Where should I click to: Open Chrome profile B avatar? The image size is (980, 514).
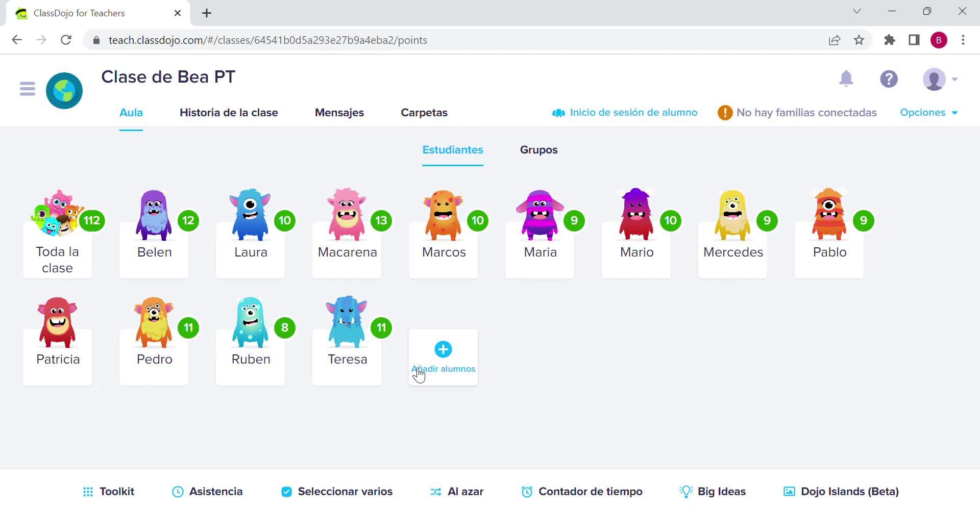(939, 40)
